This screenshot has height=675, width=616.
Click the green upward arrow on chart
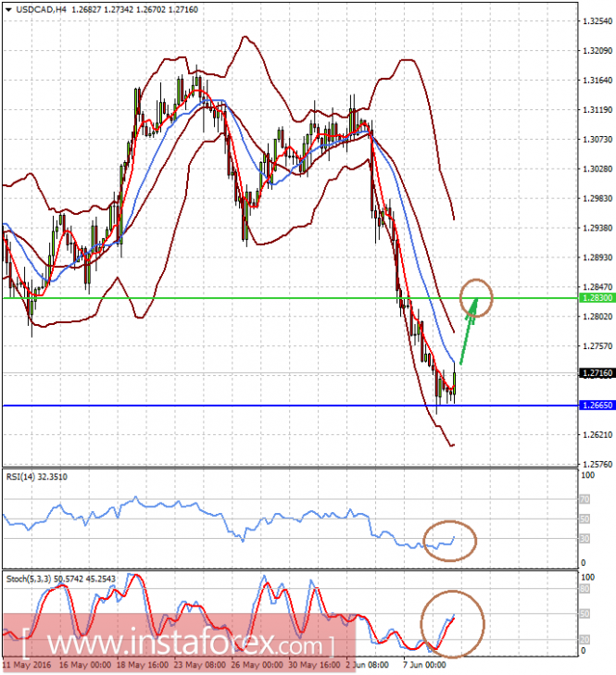469,331
